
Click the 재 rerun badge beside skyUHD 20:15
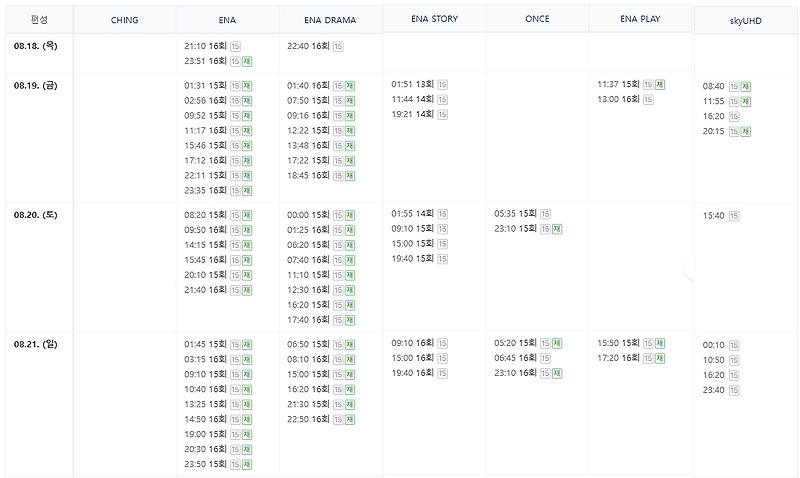(745, 132)
